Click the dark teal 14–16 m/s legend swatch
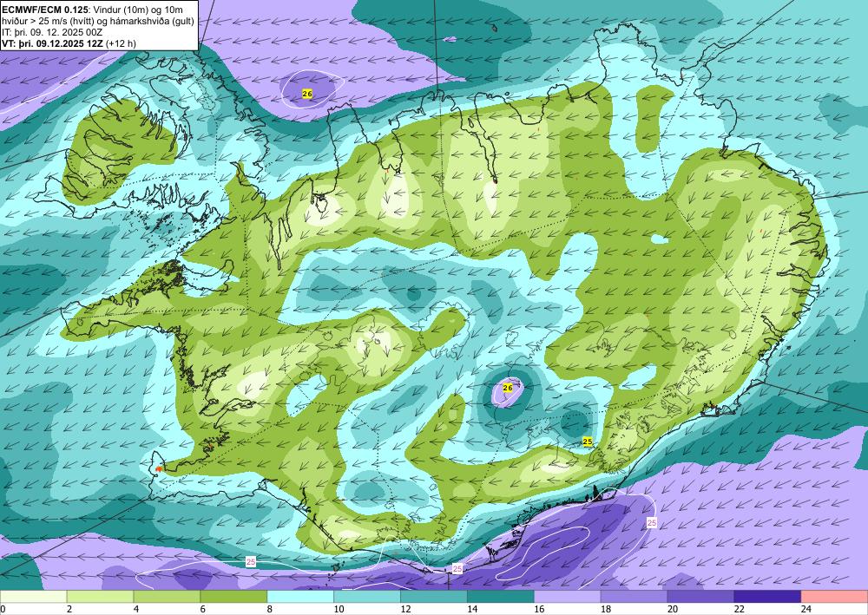The height and width of the screenshot is (615, 868). click(x=501, y=597)
